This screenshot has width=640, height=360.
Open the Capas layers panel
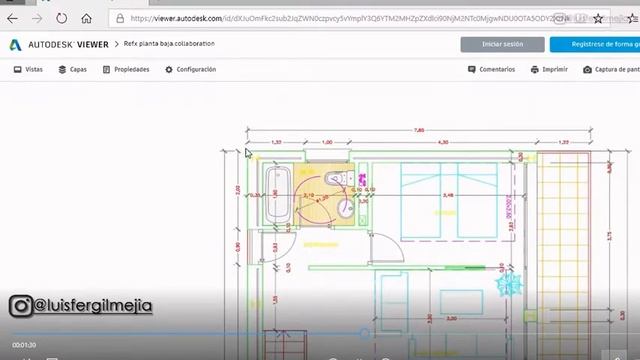73,69
